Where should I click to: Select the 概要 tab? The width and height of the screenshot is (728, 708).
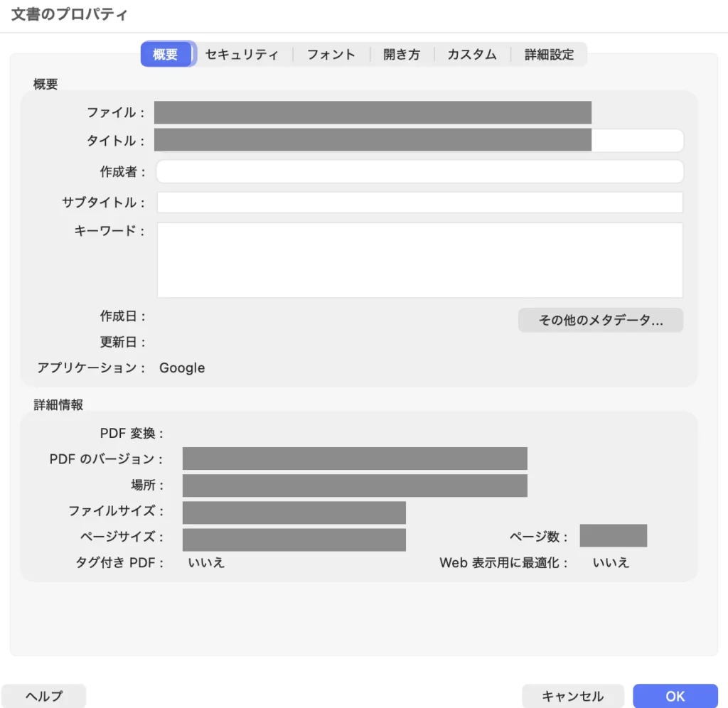(x=166, y=54)
